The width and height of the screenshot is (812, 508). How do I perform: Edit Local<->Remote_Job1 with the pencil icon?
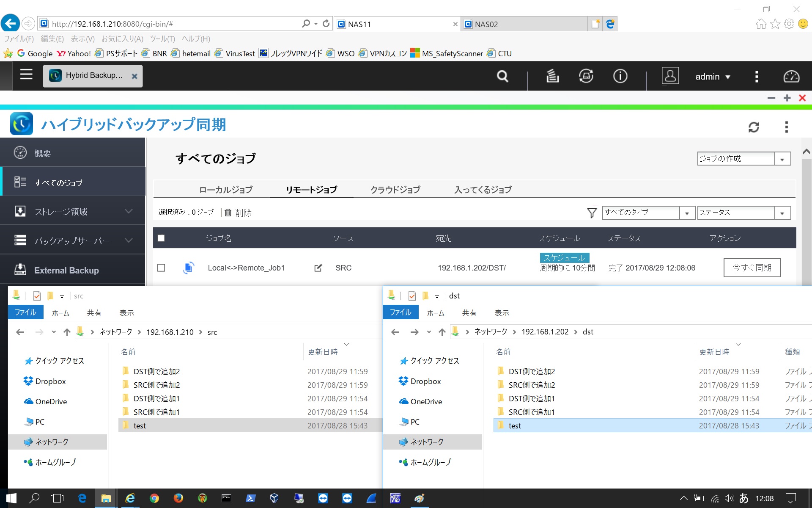pyautogui.click(x=318, y=268)
